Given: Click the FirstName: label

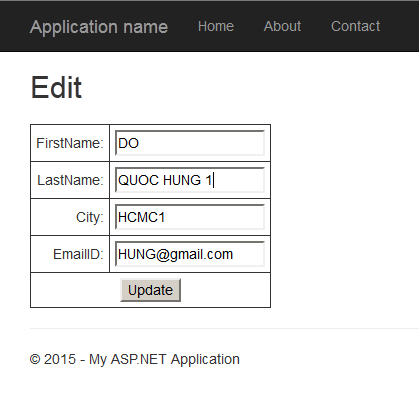Looking at the screenshot, I should (x=70, y=143).
